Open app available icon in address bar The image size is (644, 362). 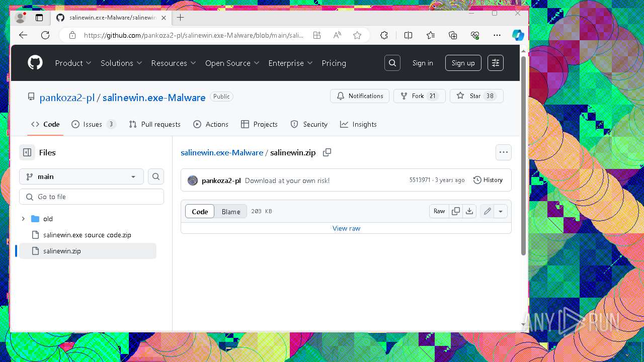tap(316, 35)
